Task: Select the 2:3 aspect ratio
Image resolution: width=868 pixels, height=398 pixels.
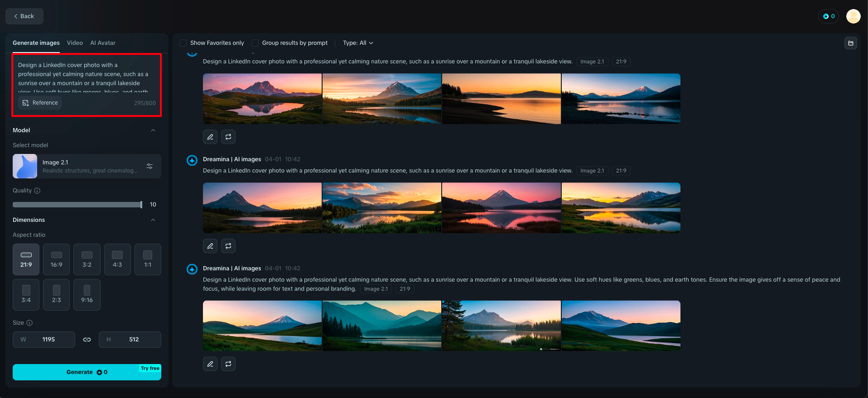Action: [57, 295]
